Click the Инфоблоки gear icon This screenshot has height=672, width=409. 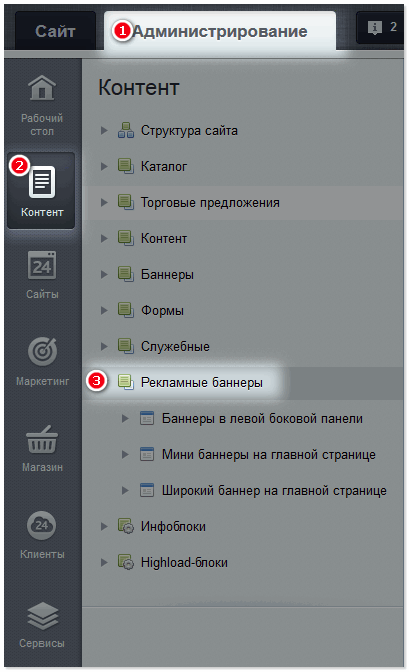coord(126,526)
